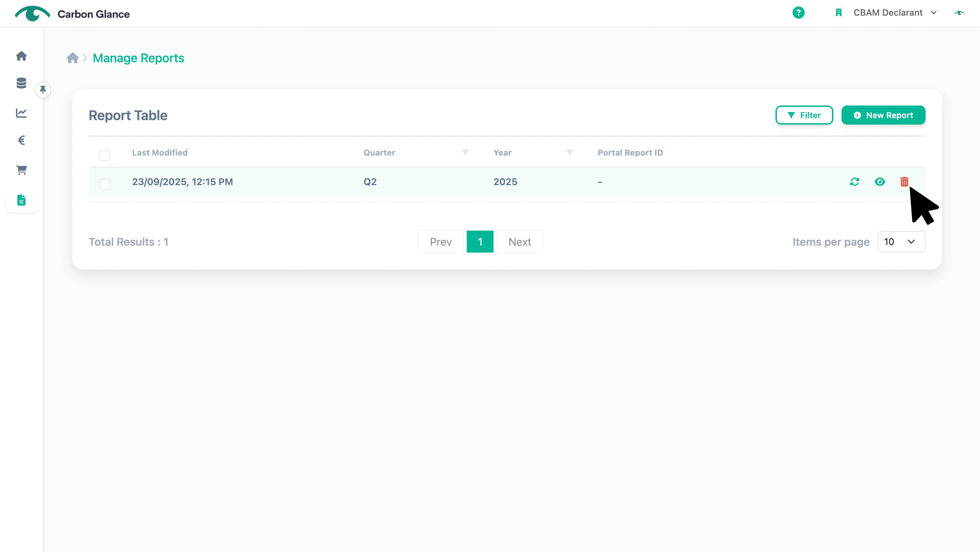Click the small eye icon at the top right
980x552 pixels.
tap(960, 13)
